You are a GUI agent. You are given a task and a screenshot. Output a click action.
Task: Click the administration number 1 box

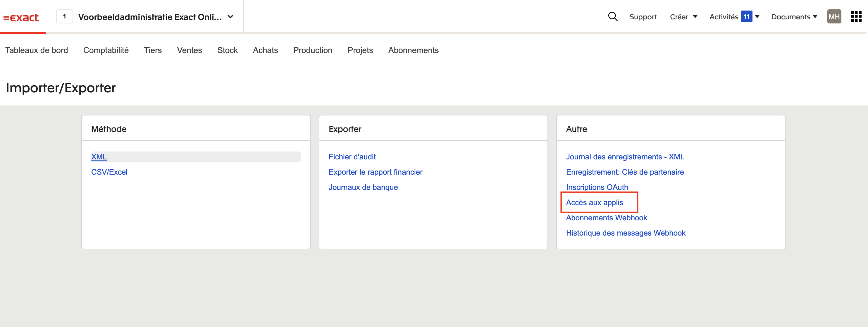click(64, 16)
